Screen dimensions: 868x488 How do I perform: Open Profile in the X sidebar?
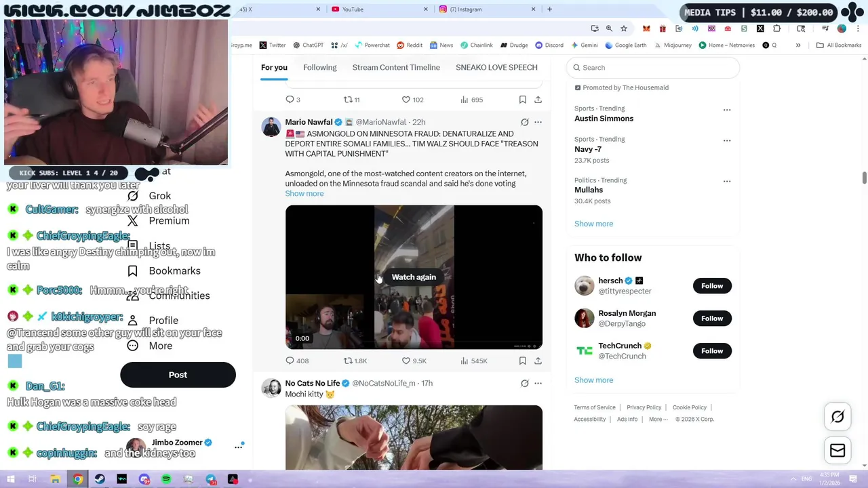pyautogui.click(x=153, y=321)
